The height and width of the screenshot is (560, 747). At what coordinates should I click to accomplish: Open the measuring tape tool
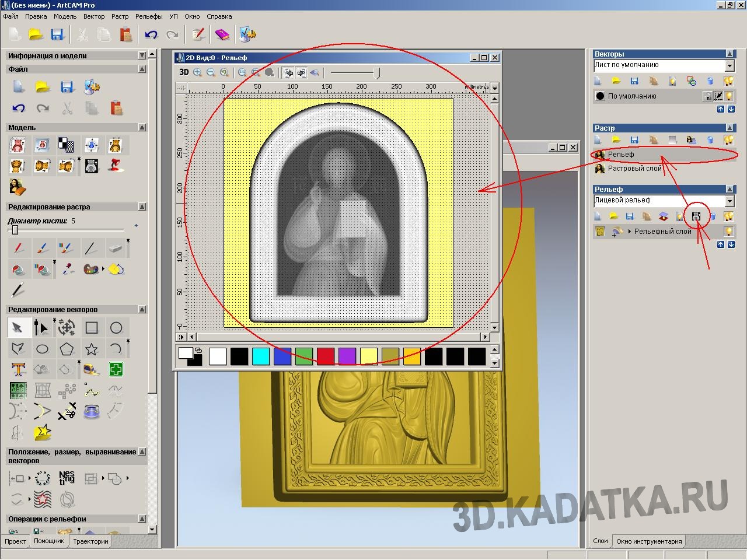(92, 369)
